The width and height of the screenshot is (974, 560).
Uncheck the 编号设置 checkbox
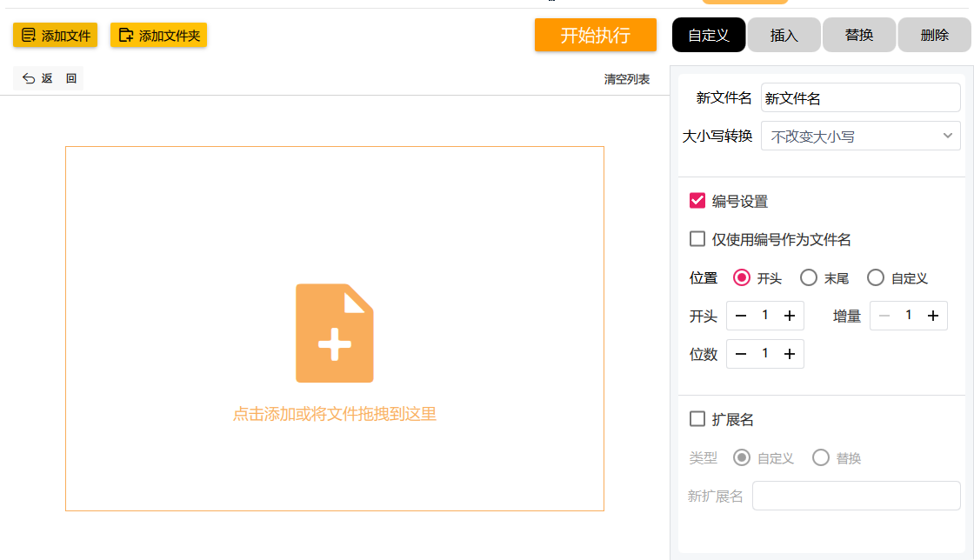(x=697, y=201)
